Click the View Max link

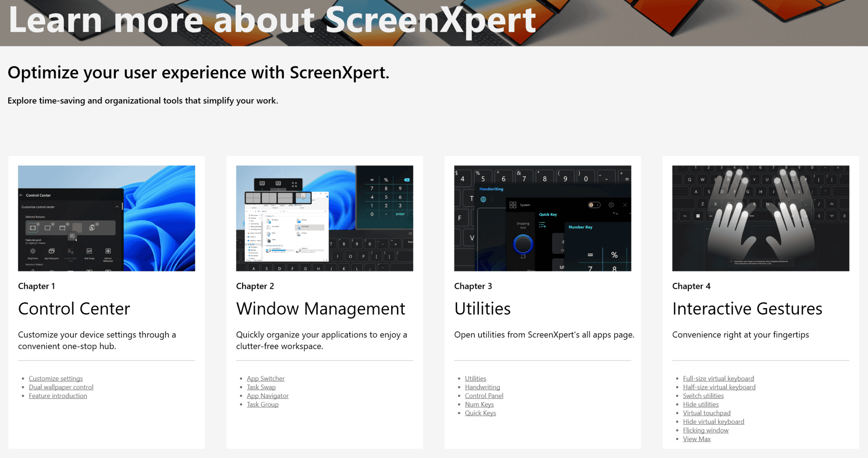click(x=697, y=439)
